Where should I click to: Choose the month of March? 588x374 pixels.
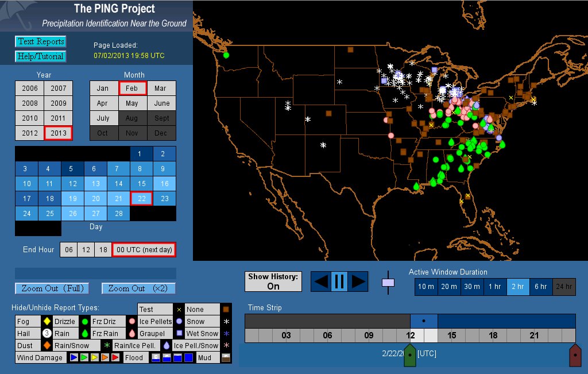click(x=161, y=88)
